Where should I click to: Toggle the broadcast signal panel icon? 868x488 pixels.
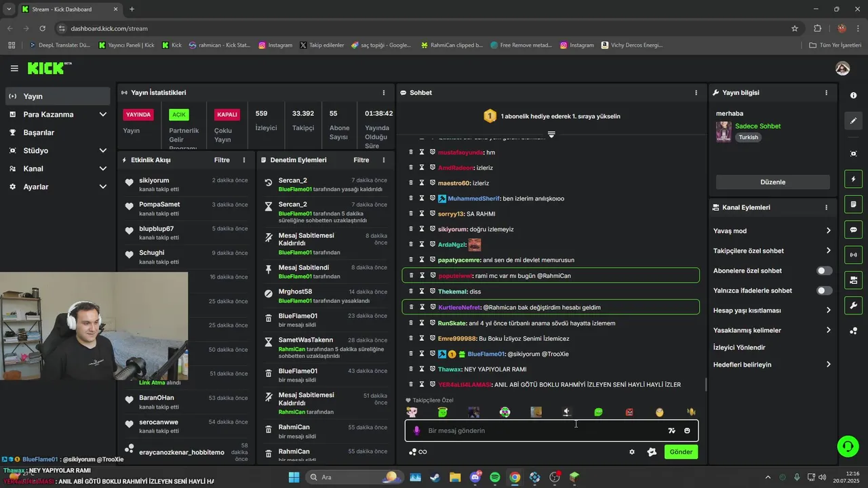[x=854, y=255]
